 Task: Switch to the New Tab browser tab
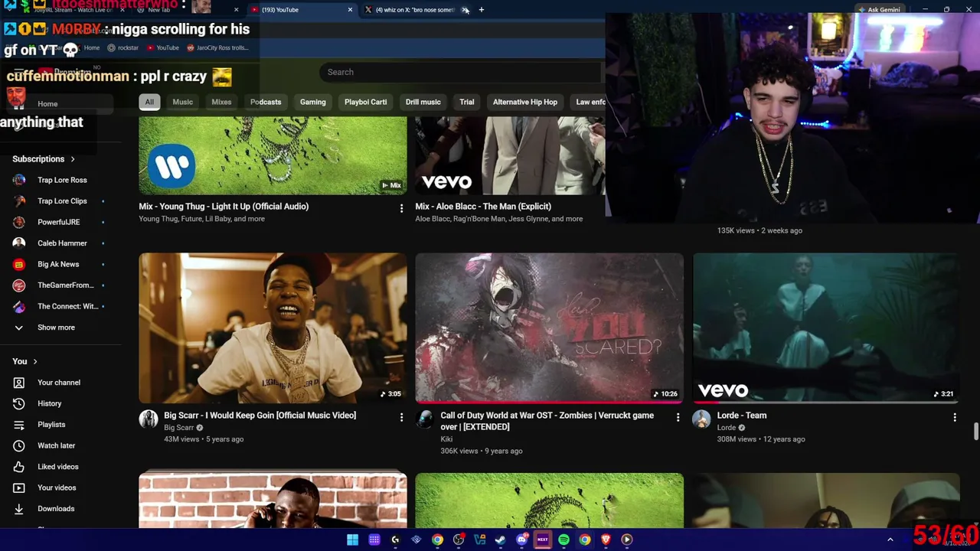[187, 10]
